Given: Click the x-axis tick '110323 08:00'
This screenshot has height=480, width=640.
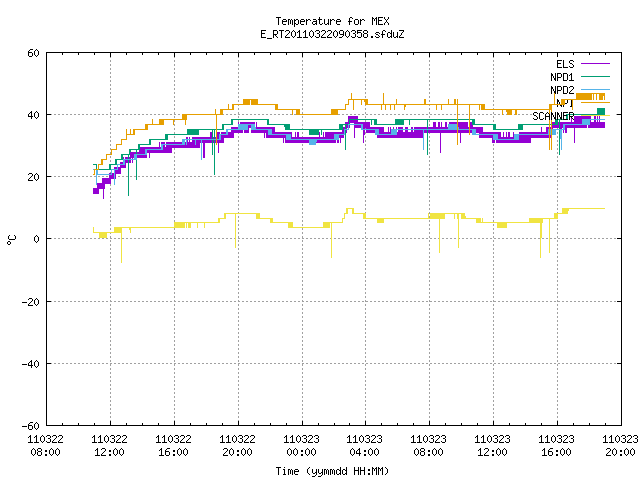Looking at the screenshot, I should 429,446.
